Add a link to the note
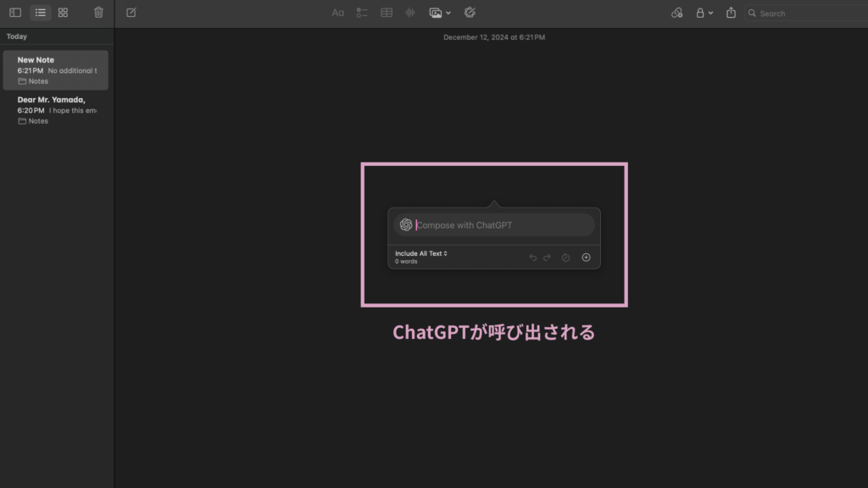868x488 pixels. (x=676, y=13)
